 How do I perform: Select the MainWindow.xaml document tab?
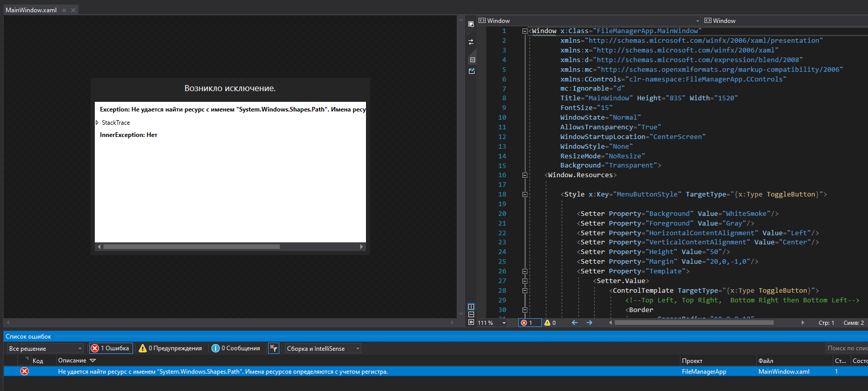(31, 10)
